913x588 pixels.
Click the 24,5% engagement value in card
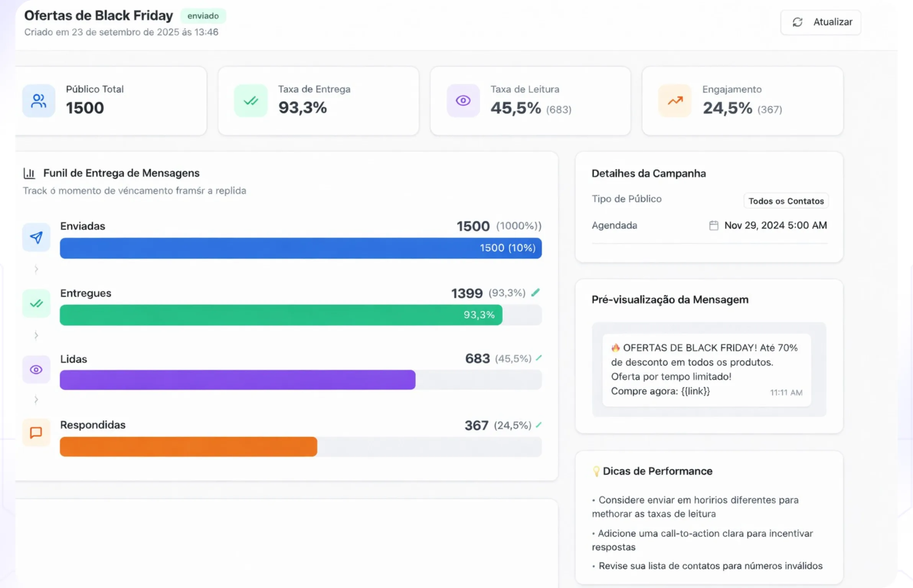(x=727, y=108)
